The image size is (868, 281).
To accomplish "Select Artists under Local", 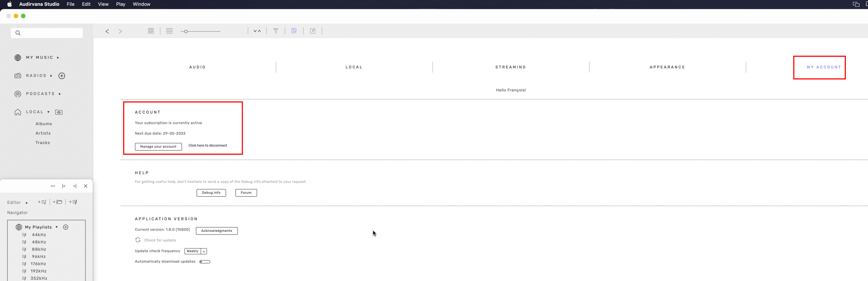I will [43, 133].
